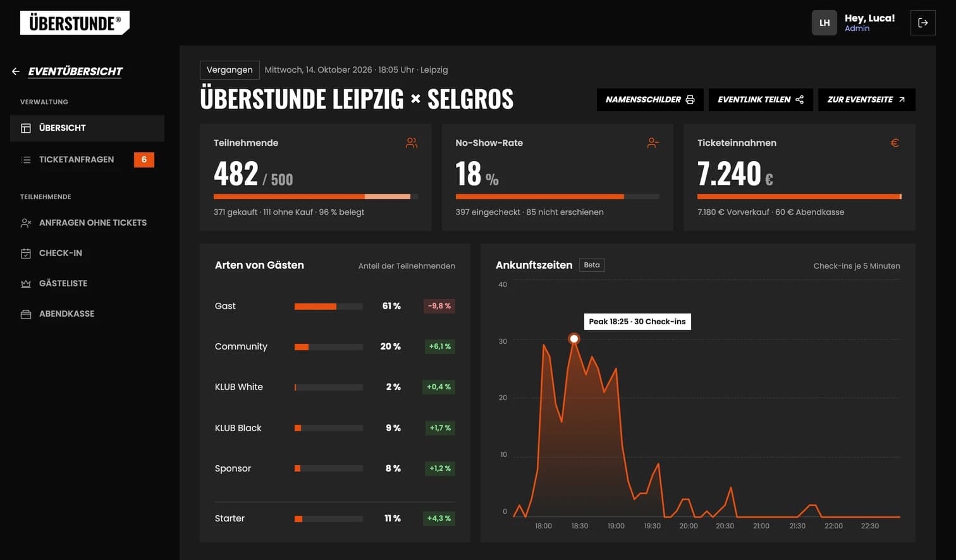Click the -9,8 % change badge for Gast
Image resolution: width=956 pixels, height=560 pixels.
tap(439, 307)
